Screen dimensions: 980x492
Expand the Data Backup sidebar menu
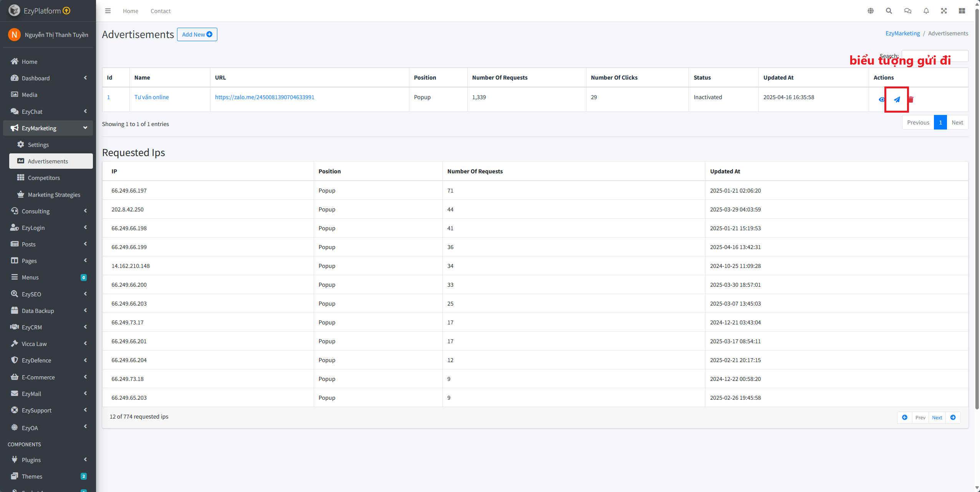(48, 311)
